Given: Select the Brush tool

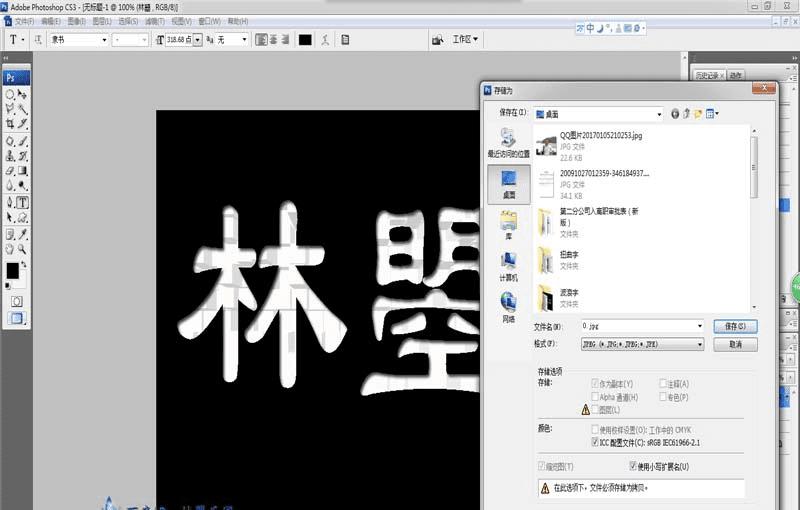Looking at the screenshot, I should tap(22, 141).
